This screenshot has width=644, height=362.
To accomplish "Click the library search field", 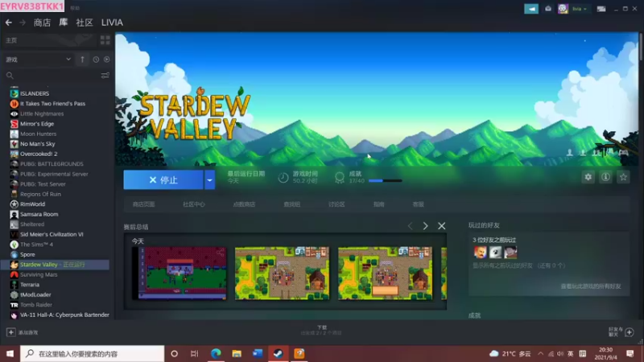I will tap(52, 76).
